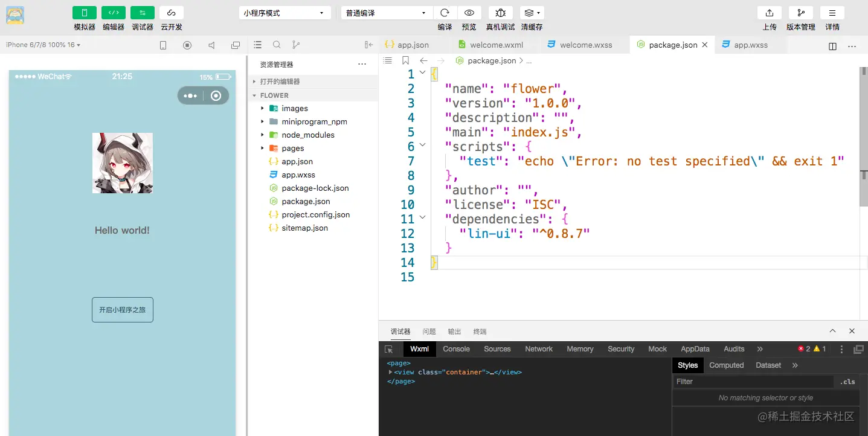Viewport: 868px width, 436px height.
Task: Open the 小程序模式 mode dropdown
Action: pos(285,13)
